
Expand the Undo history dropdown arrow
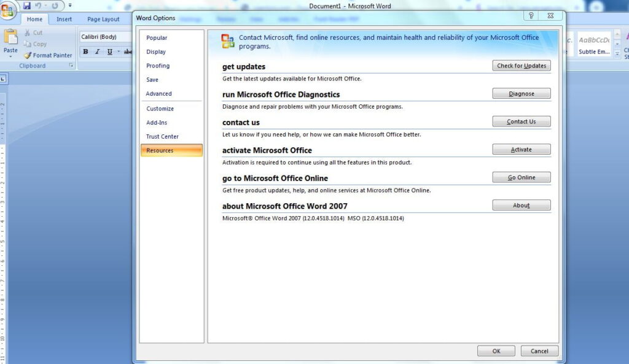45,6
